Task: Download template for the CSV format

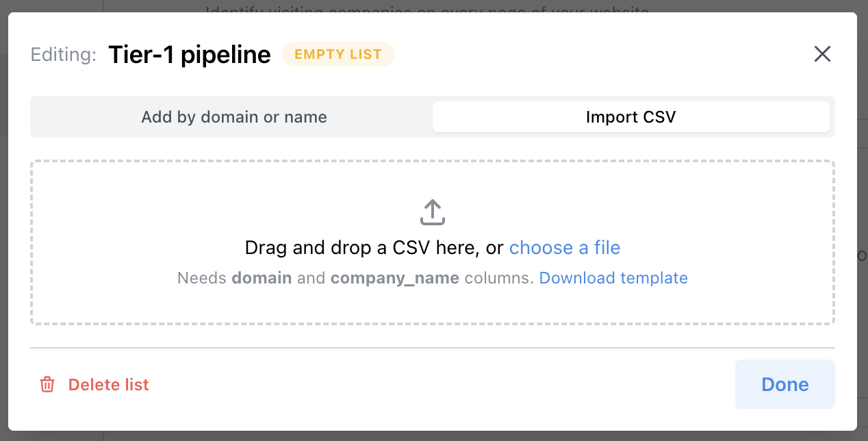Action: [x=613, y=278]
